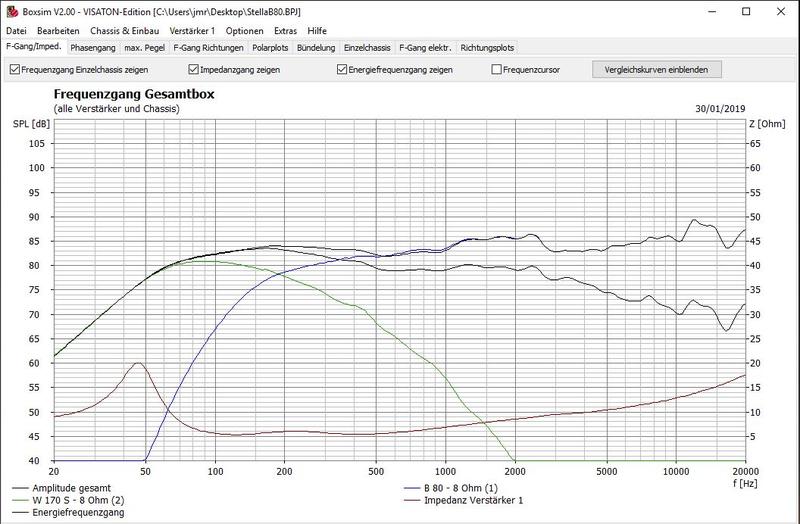
Task: Open the Datei menu
Action: [x=16, y=31]
